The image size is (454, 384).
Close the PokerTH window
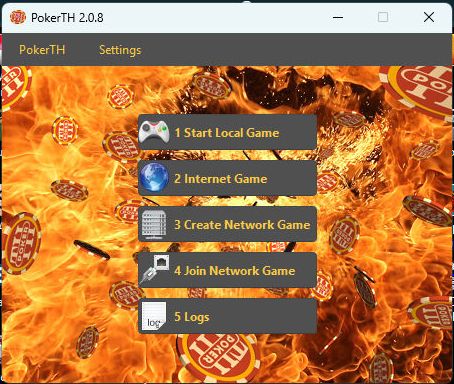tap(429, 17)
